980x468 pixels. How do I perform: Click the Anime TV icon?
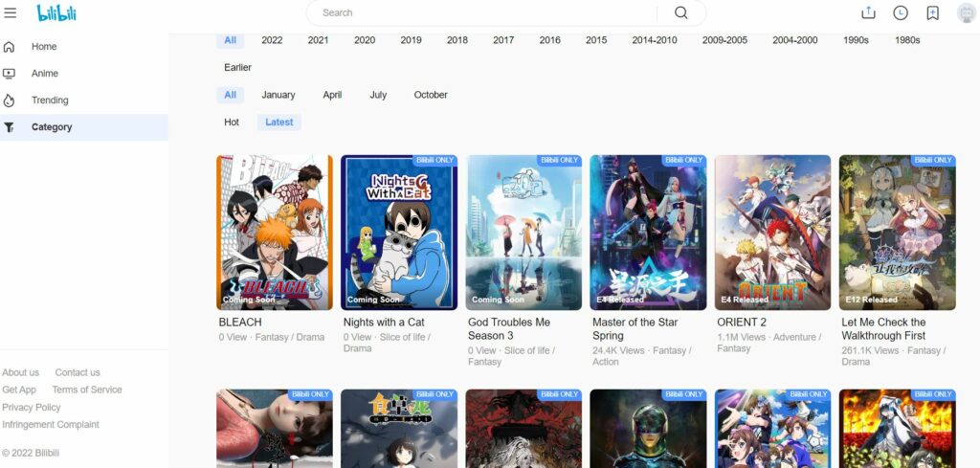(x=9, y=74)
